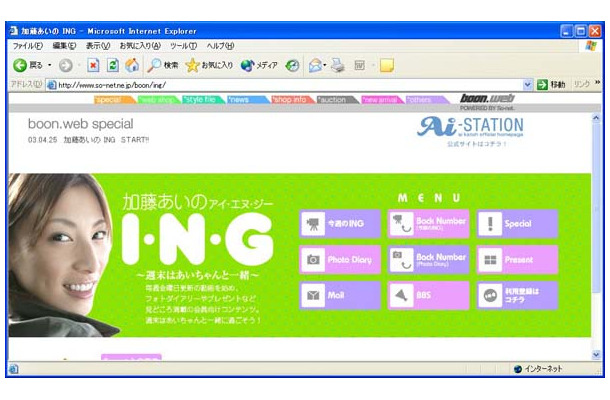610x400 pixels.
Task: Open the ツール(T) menu
Action: (183, 46)
